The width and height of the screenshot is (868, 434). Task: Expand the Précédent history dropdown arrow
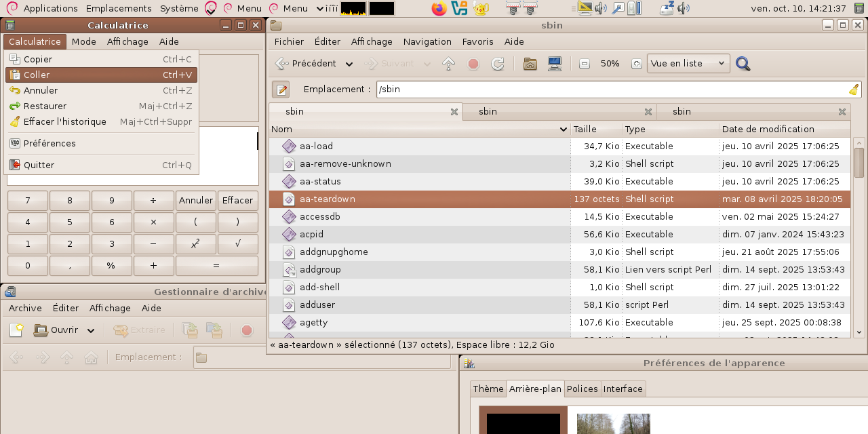click(x=349, y=64)
